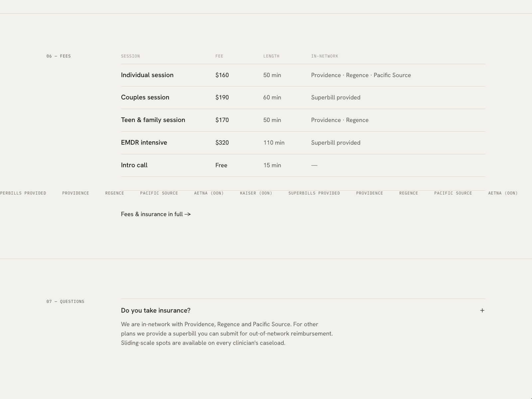
Task: Toggle the 'Do you take insurance?' question
Action: pyautogui.click(x=303, y=310)
